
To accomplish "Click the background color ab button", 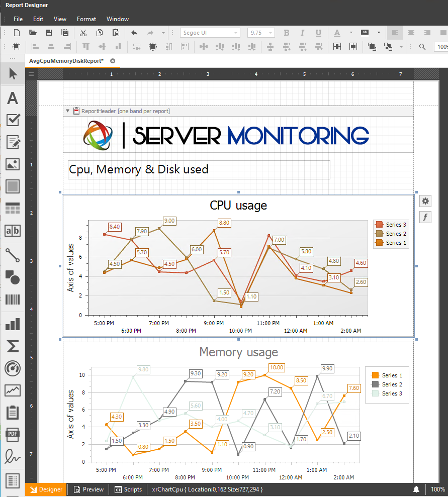I will point(365,33).
